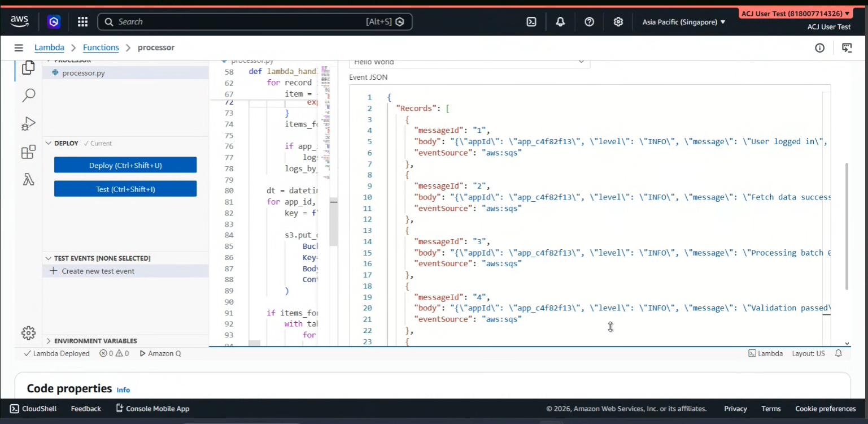Click the def lambda_handler line in editor
868x424 pixels.
284,72
